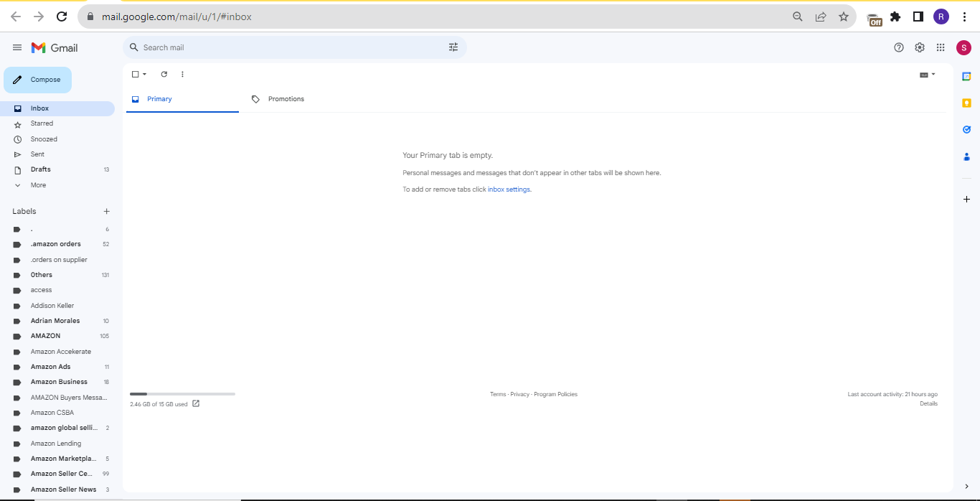Reload the browser page
980x501 pixels.
pos(62,17)
